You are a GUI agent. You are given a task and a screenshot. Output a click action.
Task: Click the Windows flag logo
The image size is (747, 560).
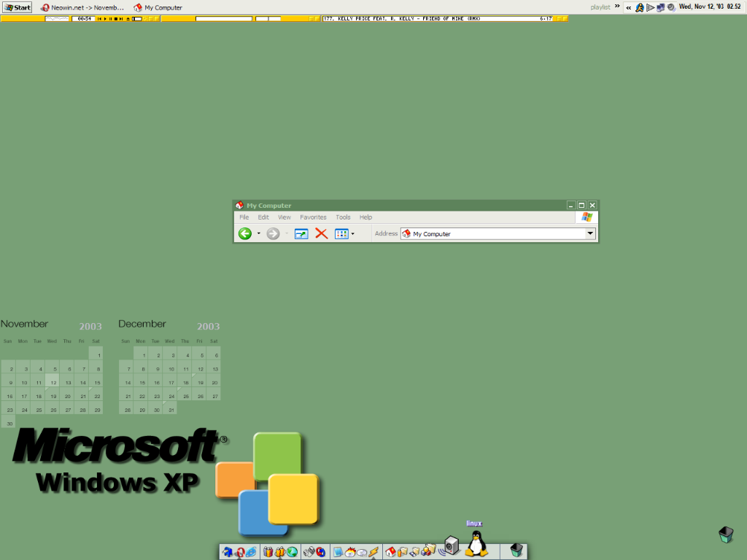coord(587,217)
